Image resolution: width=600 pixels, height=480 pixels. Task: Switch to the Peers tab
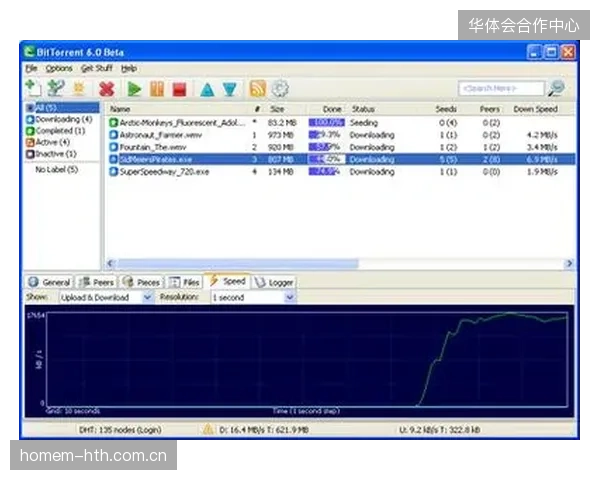(x=96, y=282)
